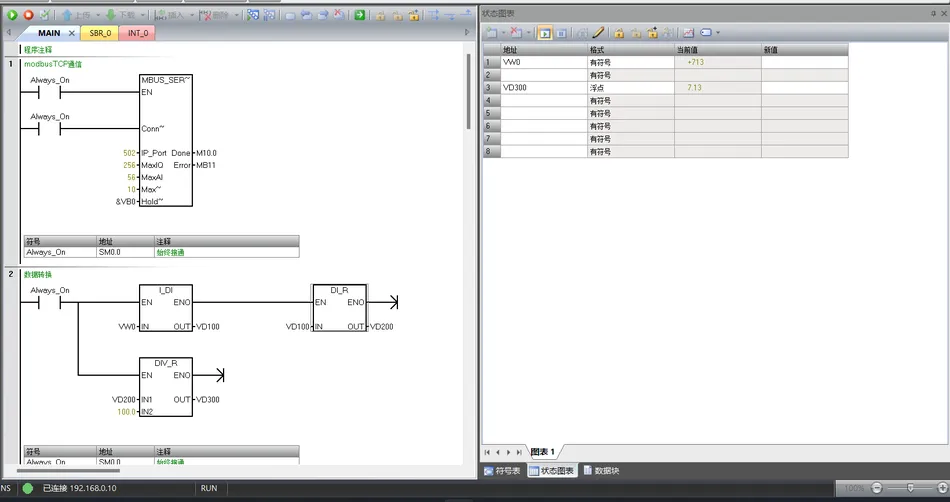Click the Compile program icon
The height and width of the screenshot is (502, 950).
click(44, 15)
